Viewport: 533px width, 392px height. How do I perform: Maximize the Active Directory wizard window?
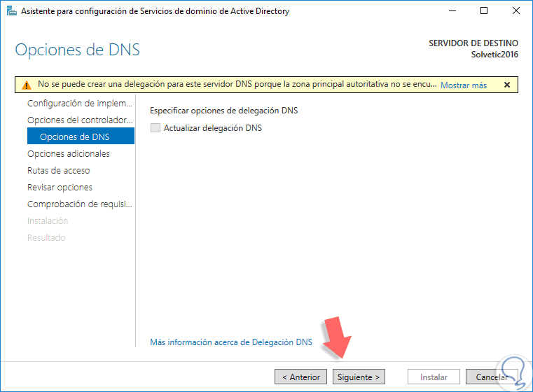coord(484,11)
